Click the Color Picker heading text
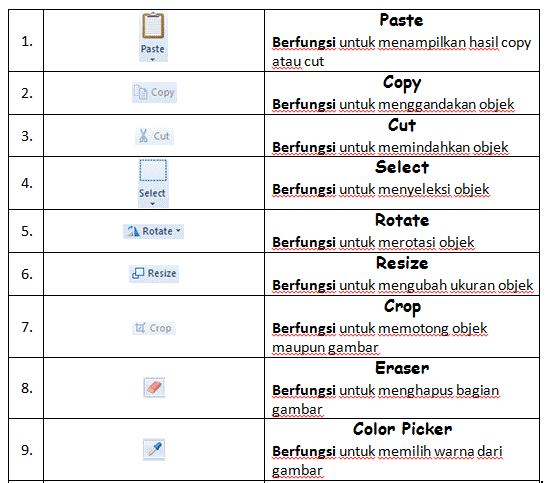The width and height of the screenshot is (549, 483). point(402,429)
